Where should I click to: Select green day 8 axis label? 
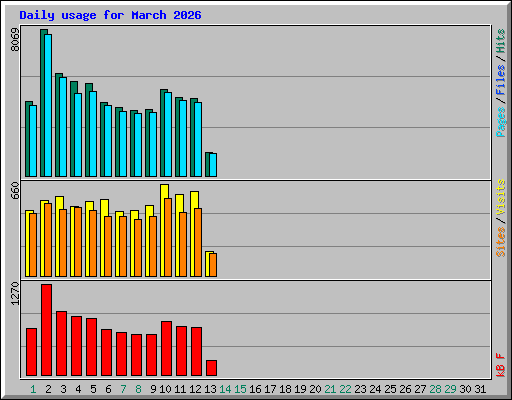[138, 389]
